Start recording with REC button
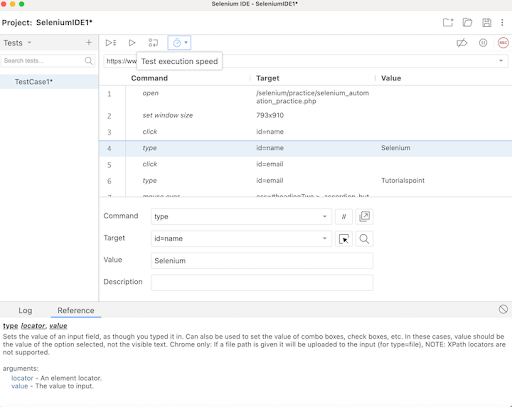 pos(503,43)
